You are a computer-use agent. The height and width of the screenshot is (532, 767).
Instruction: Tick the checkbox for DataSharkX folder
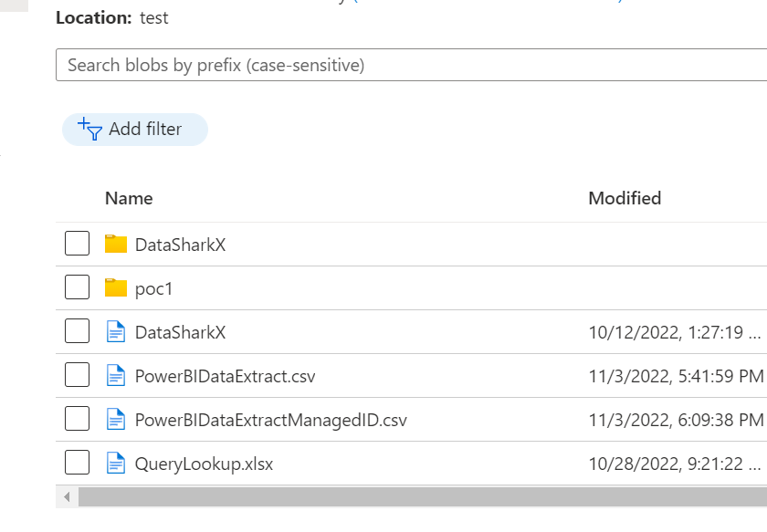78,243
